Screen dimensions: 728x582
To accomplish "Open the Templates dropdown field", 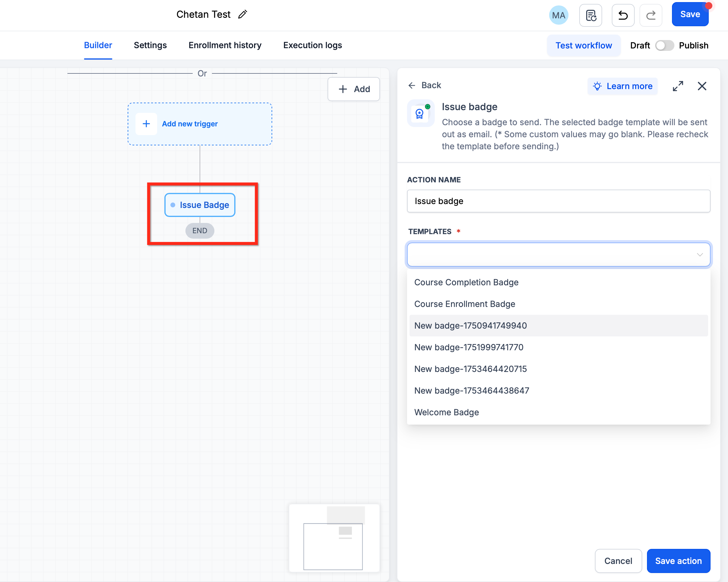I will [x=558, y=255].
